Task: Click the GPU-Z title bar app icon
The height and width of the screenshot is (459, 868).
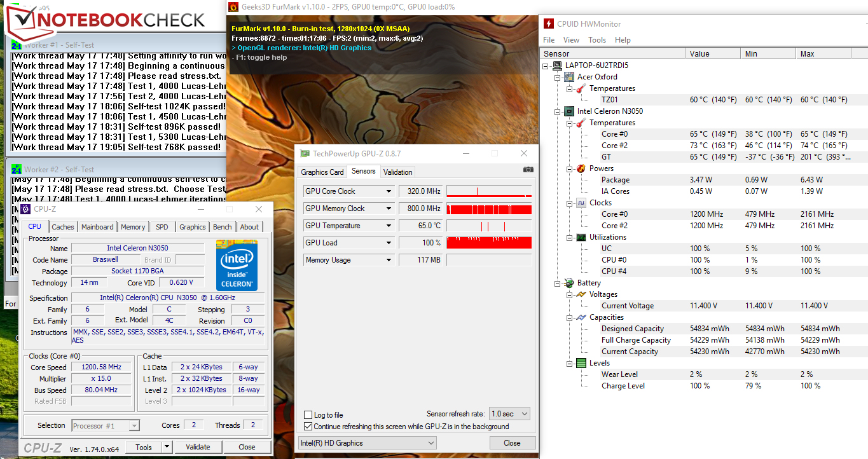Action: click(305, 154)
